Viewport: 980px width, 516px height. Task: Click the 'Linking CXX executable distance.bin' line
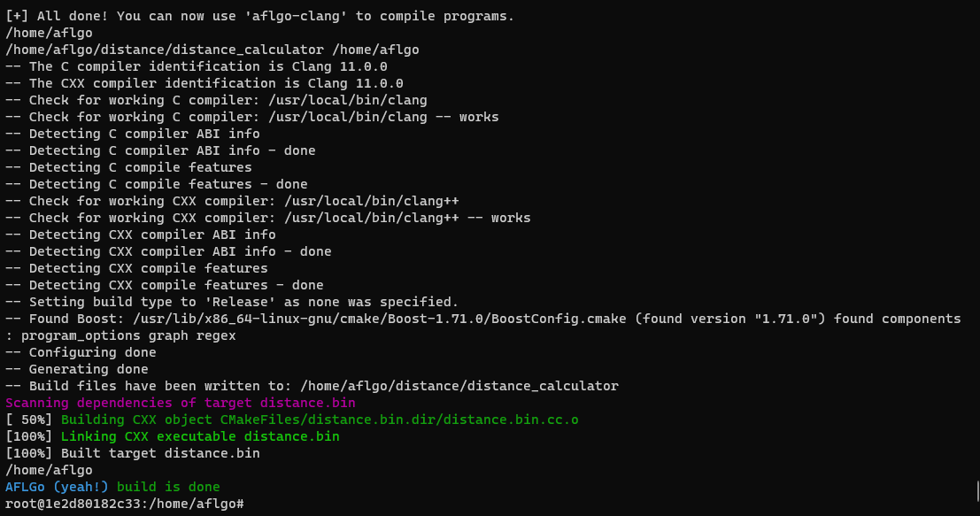(200, 436)
